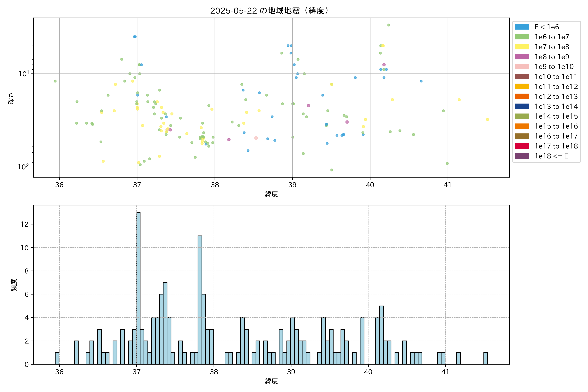Click the topmost green point near latitude 40.2

click(389, 25)
